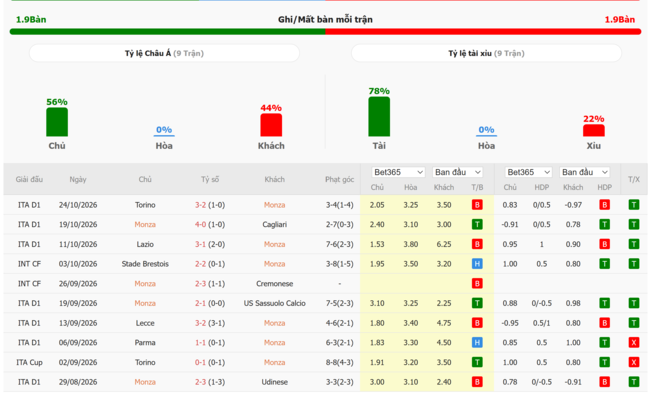The image size is (650, 393).
Task: Click the red B badge in Udinese row T/B column
Action: coord(477,382)
